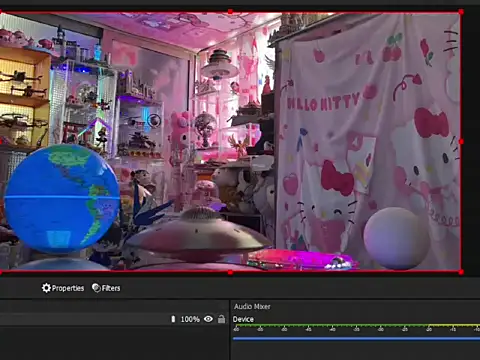This screenshot has width=480, height=360.
Task: Toggle the eye icon to hide the source
Action: click(x=208, y=319)
